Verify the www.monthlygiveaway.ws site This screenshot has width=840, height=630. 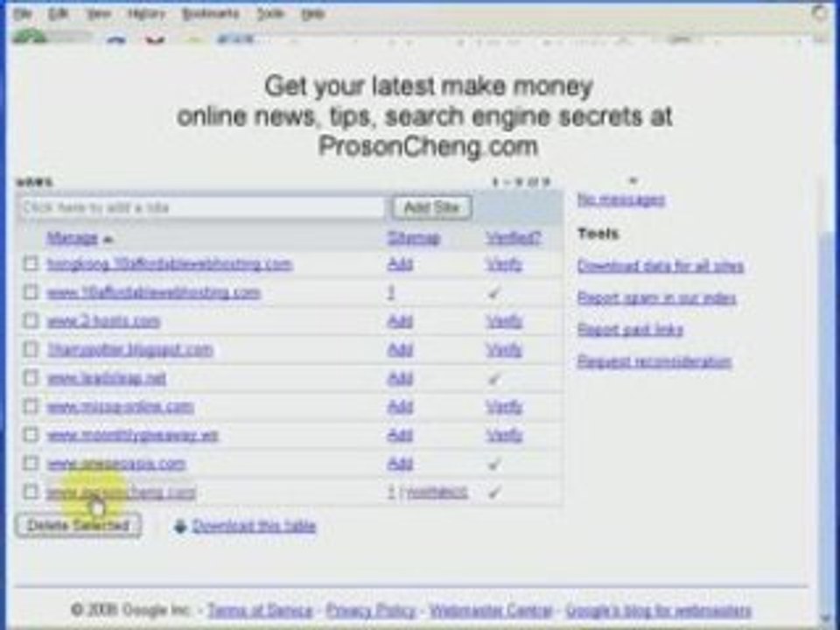coord(504,435)
